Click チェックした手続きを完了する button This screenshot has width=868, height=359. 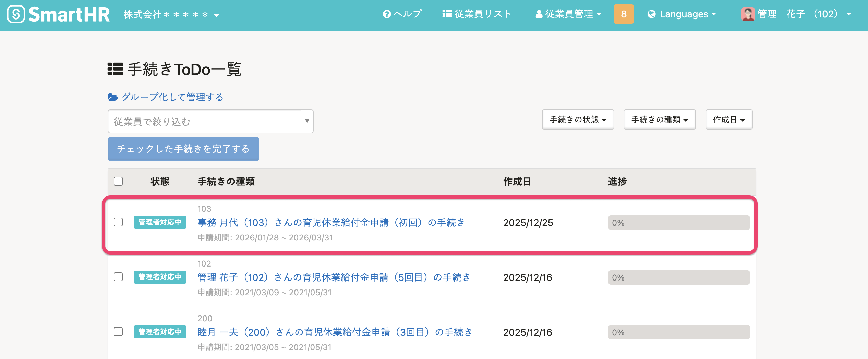(x=183, y=149)
